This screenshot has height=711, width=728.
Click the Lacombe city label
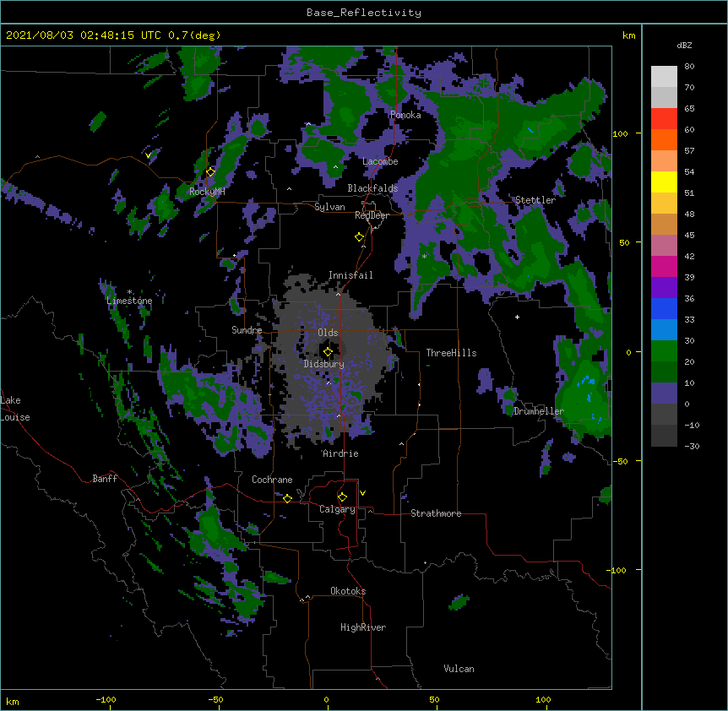(380, 161)
